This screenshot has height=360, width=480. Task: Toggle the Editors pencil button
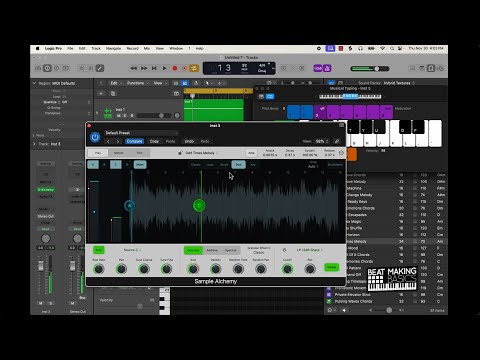(x=100, y=68)
